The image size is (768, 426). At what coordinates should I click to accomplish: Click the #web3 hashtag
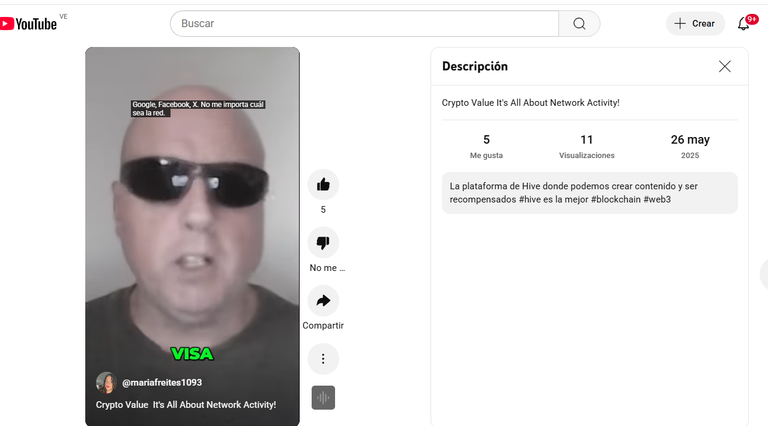coord(657,199)
